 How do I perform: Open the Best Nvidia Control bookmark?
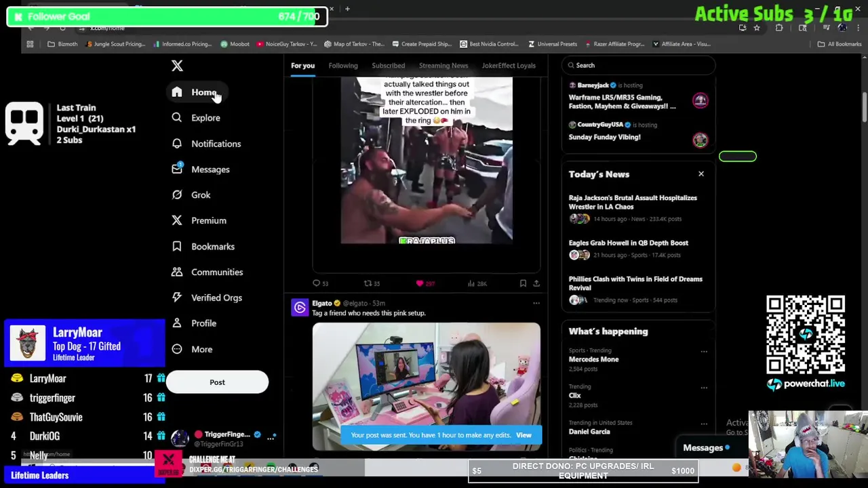(x=489, y=44)
